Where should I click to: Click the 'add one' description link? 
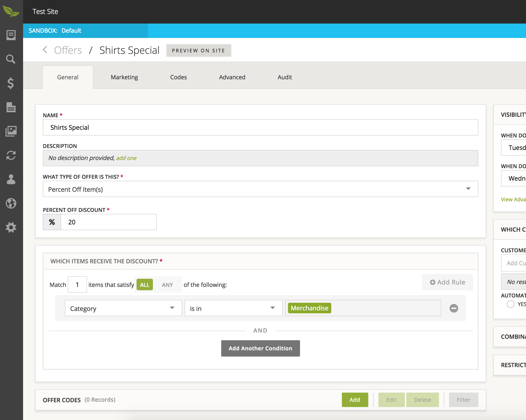[x=126, y=158]
